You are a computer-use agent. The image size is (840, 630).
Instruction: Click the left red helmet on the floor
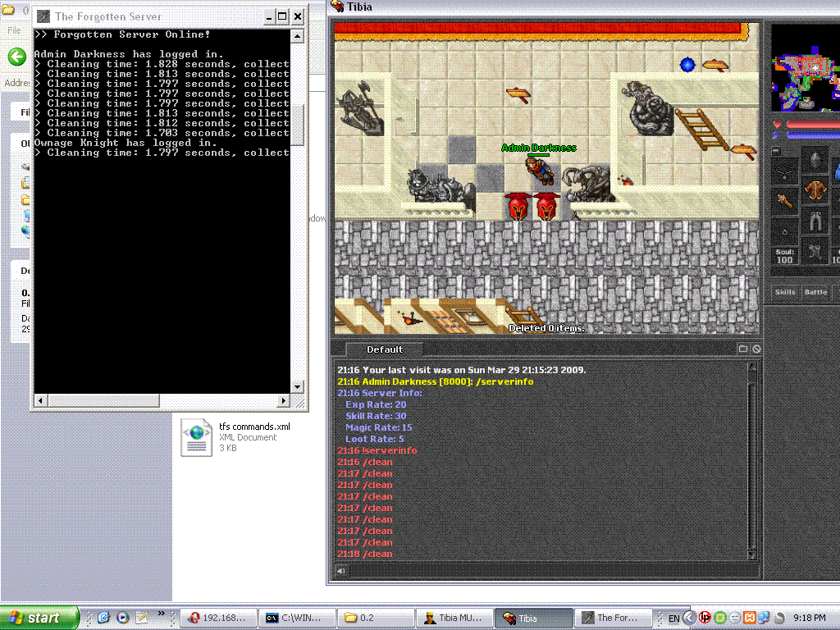[518, 206]
